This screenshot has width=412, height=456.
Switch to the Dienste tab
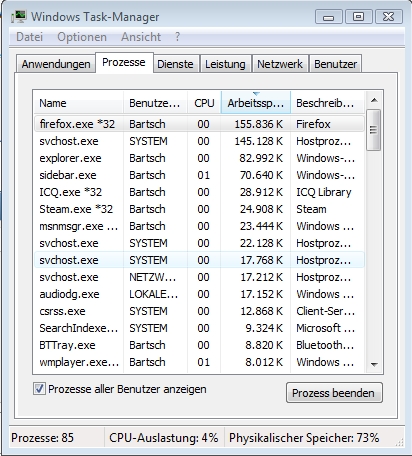[175, 64]
